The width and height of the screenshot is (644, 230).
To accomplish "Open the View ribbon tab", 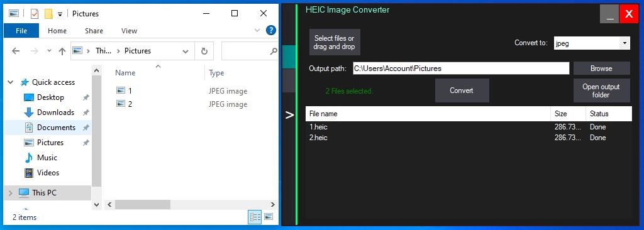I will pyautogui.click(x=129, y=31).
